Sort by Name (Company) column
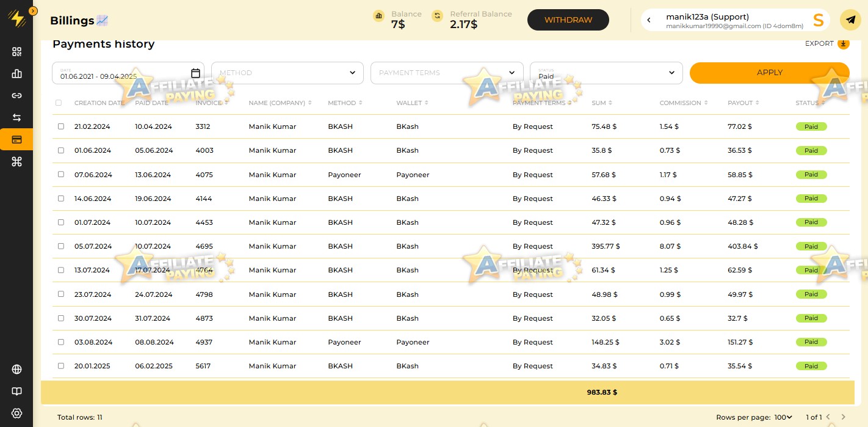 (x=280, y=103)
